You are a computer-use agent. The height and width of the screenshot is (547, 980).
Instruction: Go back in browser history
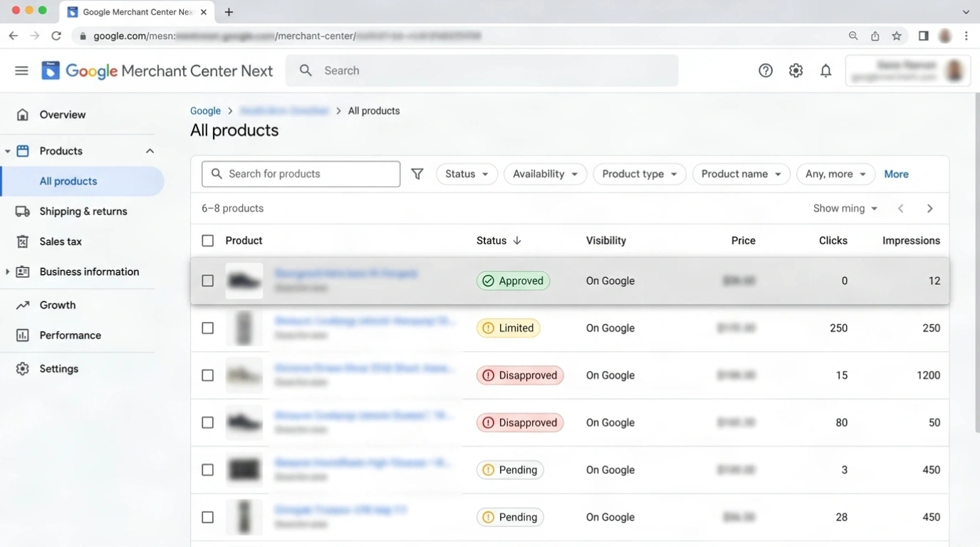click(14, 36)
